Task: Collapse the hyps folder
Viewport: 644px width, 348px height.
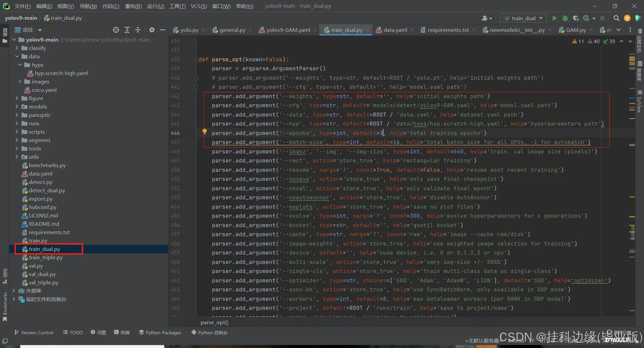Action: point(20,65)
